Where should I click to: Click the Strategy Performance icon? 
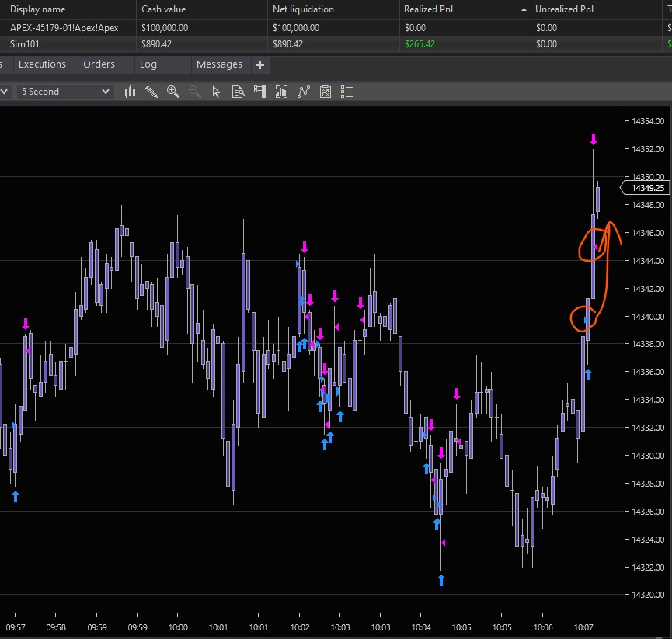click(326, 92)
